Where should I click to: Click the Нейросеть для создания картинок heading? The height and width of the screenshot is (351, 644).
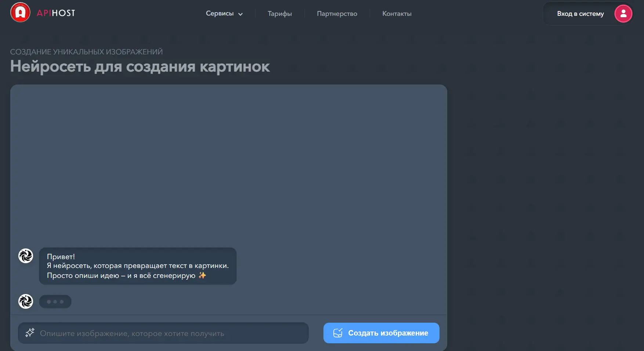point(140,67)
